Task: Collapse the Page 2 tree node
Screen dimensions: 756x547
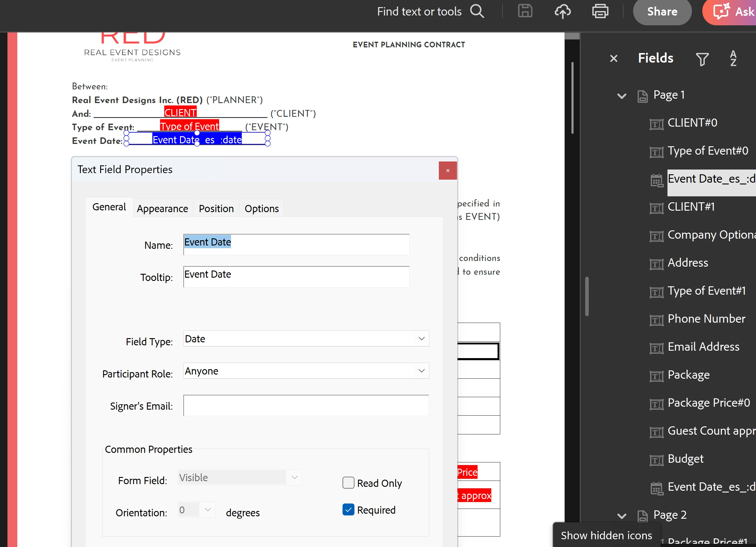Action: 622,516
